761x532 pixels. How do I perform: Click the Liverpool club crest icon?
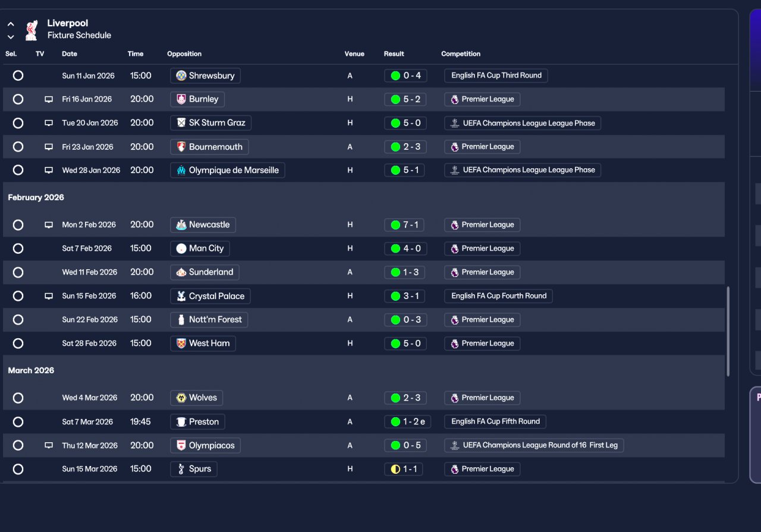[32, 30]
